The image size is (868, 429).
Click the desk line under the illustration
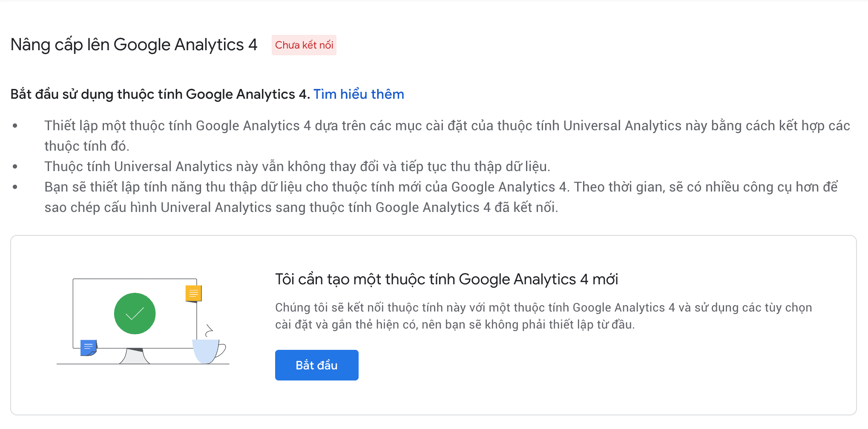[143, 364]
